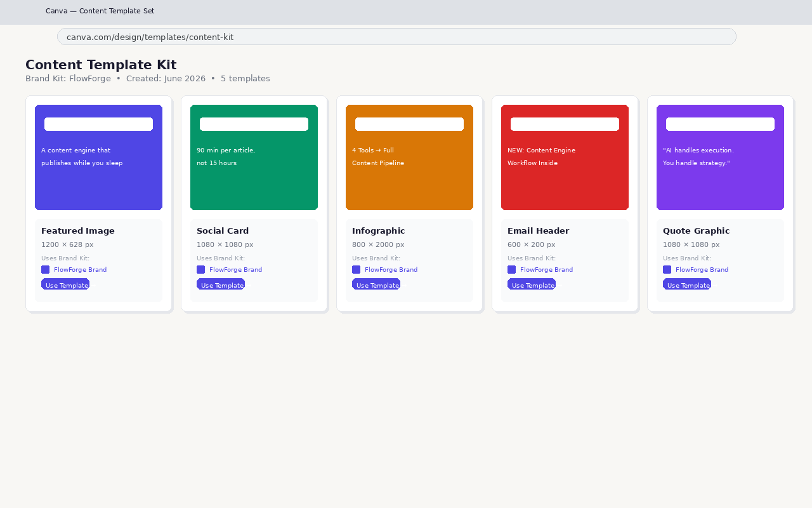Use Template for Social Card
The height and width of the screenshot is (508, 812).
pos(221,284)
